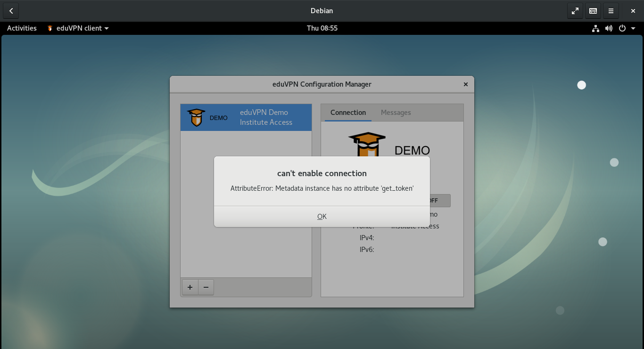The width and height of the screenshot is (644, 349).
Task: Close the eduVPN Configuration Manager window
Action: tap(466, 84)
